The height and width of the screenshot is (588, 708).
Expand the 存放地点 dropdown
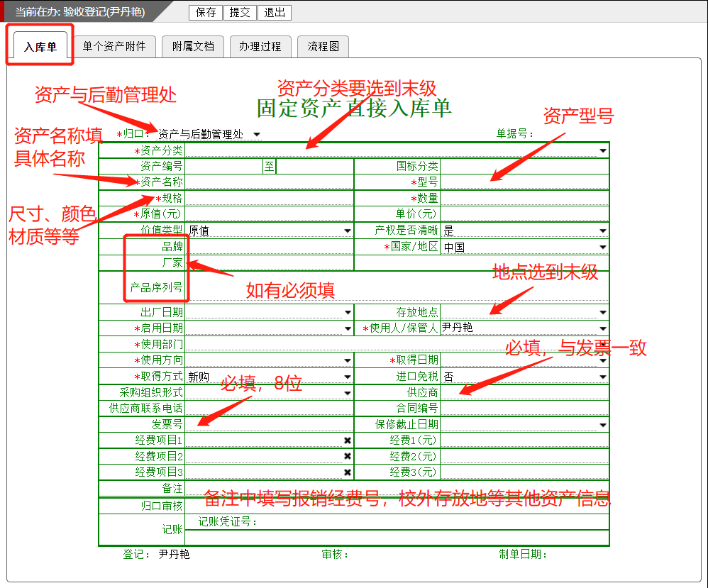point(602,312)
